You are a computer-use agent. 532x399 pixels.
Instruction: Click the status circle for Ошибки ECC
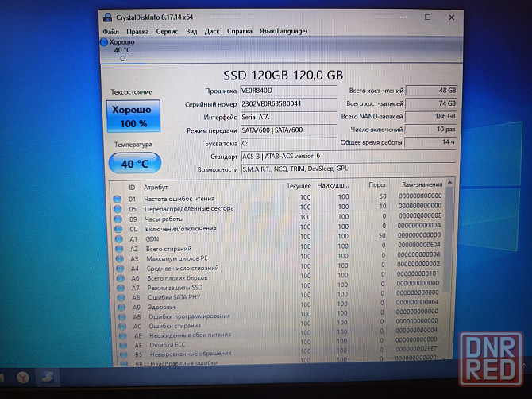(123, 346)
